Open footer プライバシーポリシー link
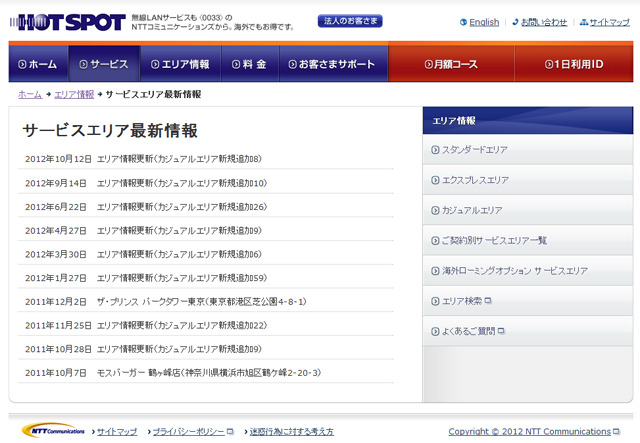640x443 pixels. pyautogui.click(x=189, y=431)
